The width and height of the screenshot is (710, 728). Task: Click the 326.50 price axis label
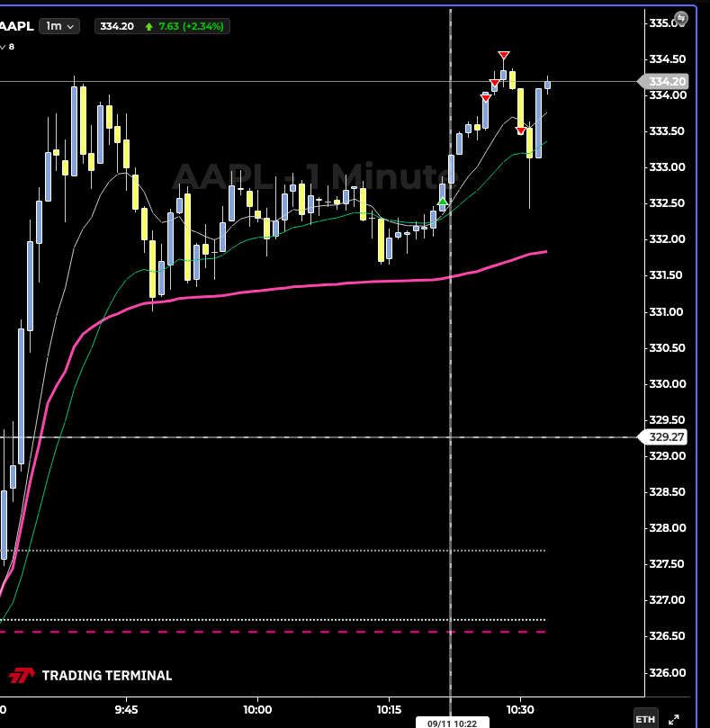pos(668,636)
